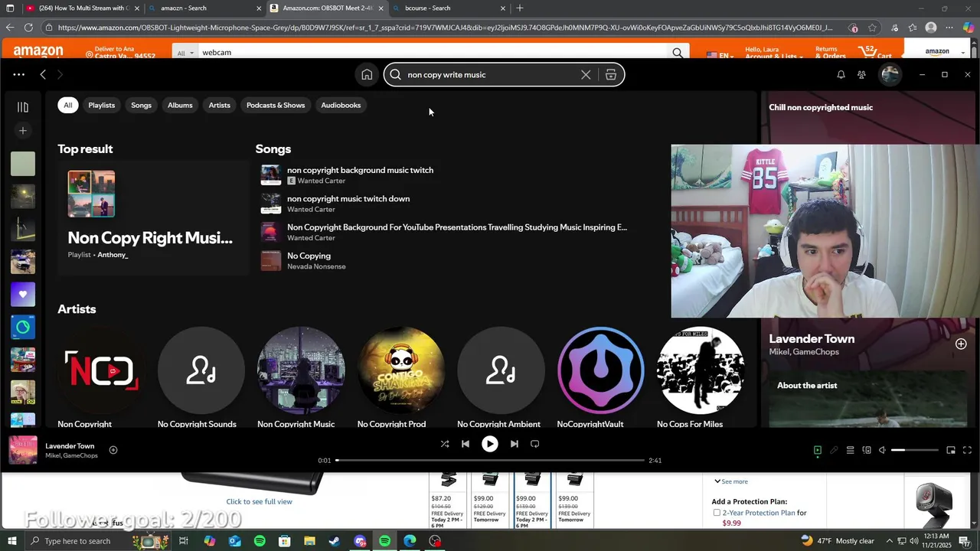
Task: Open the Amazon cart
Action: click(875, 52)
